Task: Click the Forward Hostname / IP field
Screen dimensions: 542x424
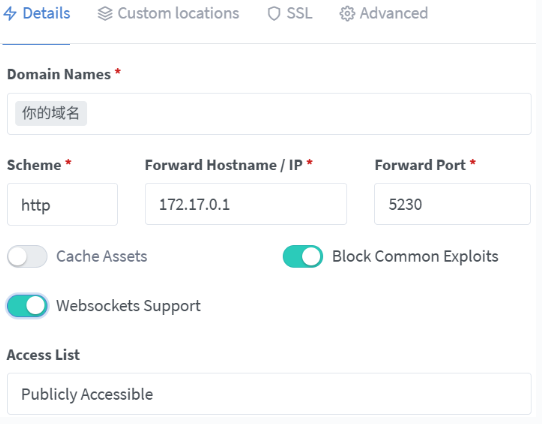Action: (x=246, y=204)
